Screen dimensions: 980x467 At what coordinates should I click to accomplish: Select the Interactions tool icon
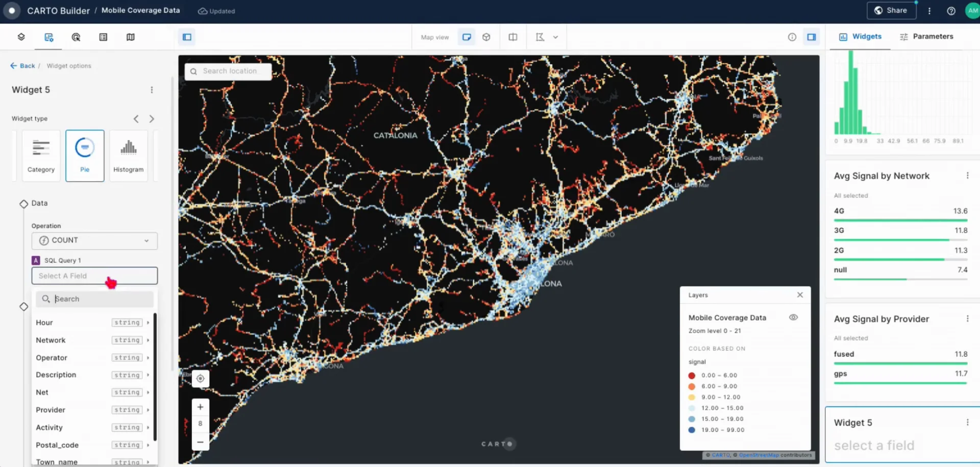pos(76,37)
